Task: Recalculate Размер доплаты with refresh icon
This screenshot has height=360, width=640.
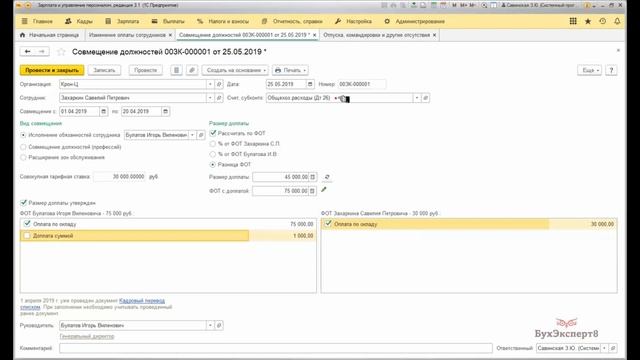Action: (x=327, y=177)
